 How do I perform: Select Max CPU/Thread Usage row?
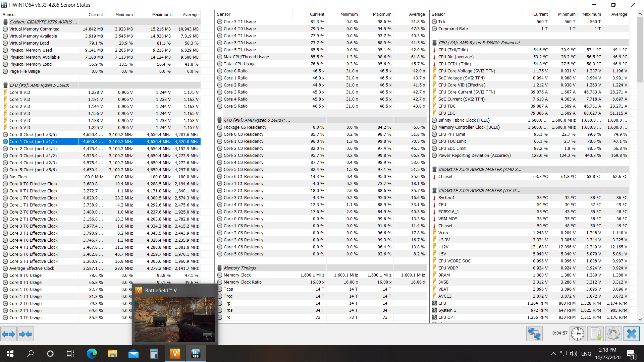pos(321,57)
